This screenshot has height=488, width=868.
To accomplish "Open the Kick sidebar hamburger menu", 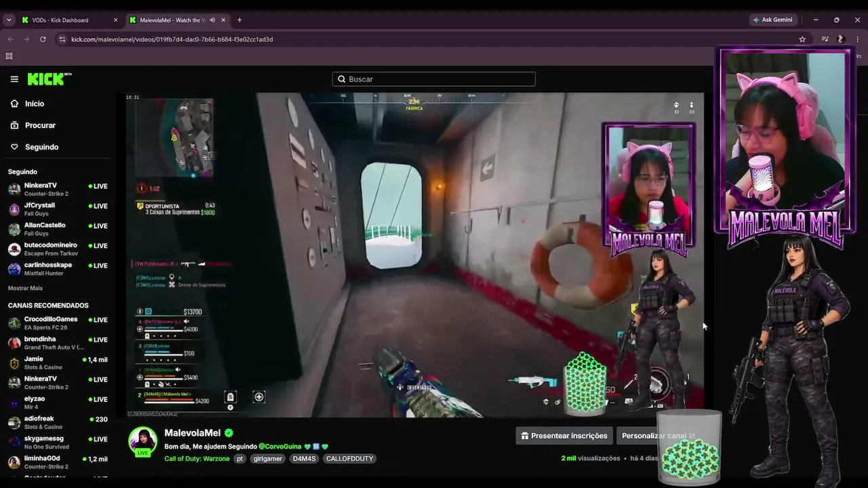I will (x=14, y=79).
